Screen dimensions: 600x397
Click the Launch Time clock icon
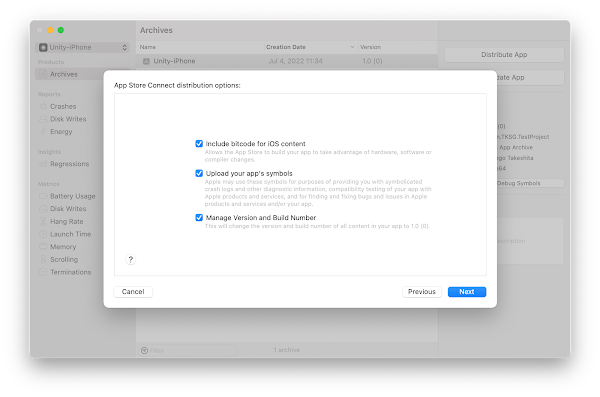pos(43,234)
